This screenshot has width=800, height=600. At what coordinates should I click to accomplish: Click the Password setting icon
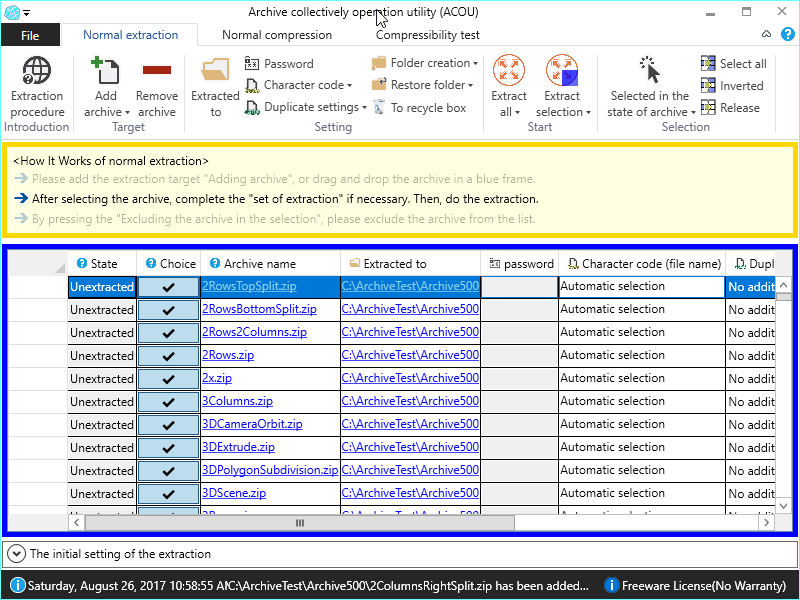pyautogui.click(x=252, y=63)
